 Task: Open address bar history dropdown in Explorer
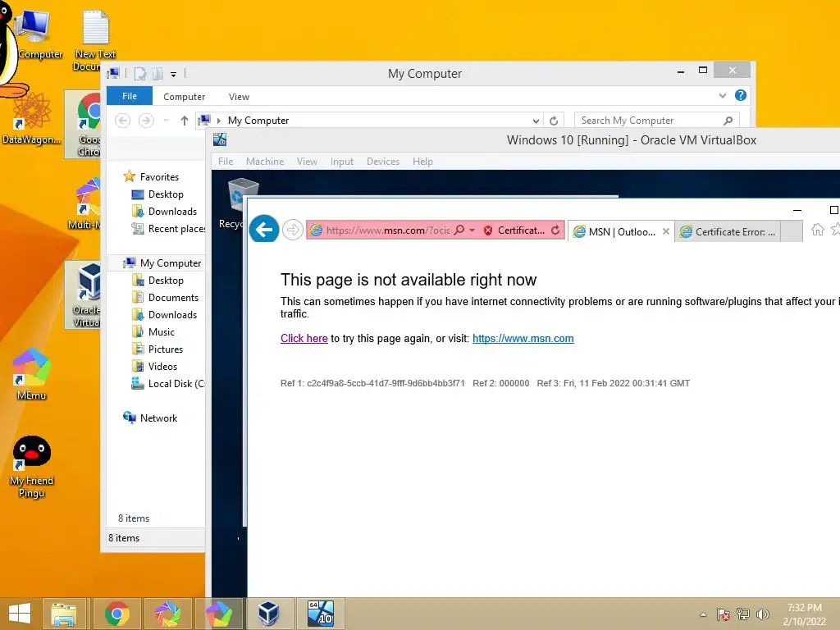pos(535,121)
